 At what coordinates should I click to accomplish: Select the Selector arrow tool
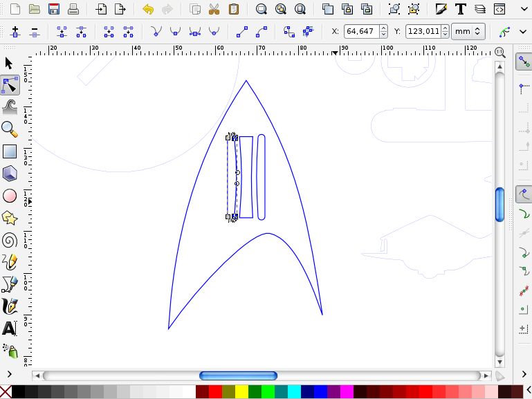[9, 64]
